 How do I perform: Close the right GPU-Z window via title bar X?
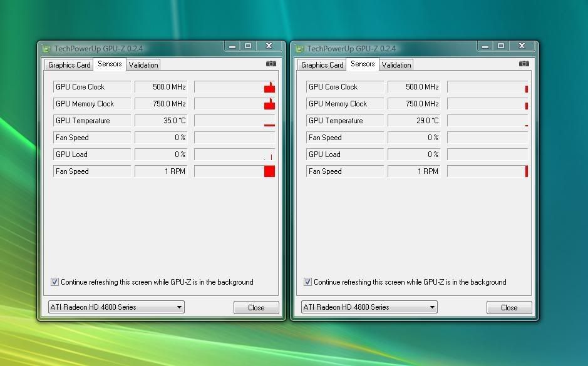pyautogui.click(x=522, y=46)
